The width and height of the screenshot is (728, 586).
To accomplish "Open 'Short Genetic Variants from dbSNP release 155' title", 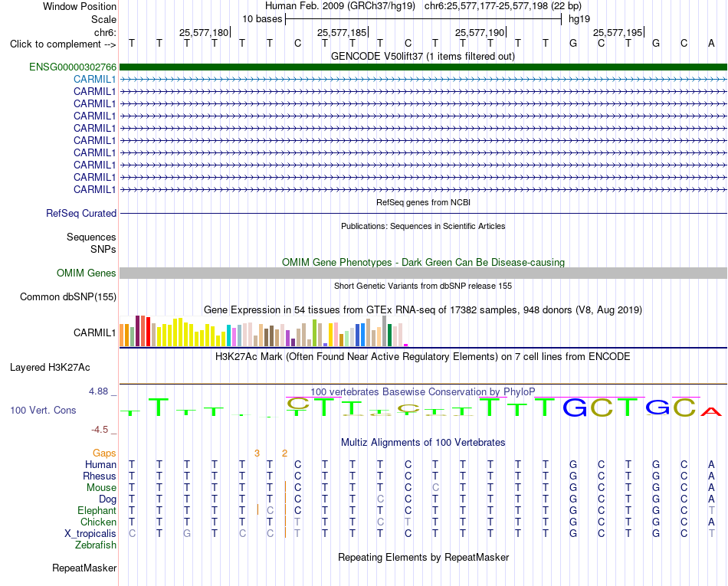I will pos(423,286).
